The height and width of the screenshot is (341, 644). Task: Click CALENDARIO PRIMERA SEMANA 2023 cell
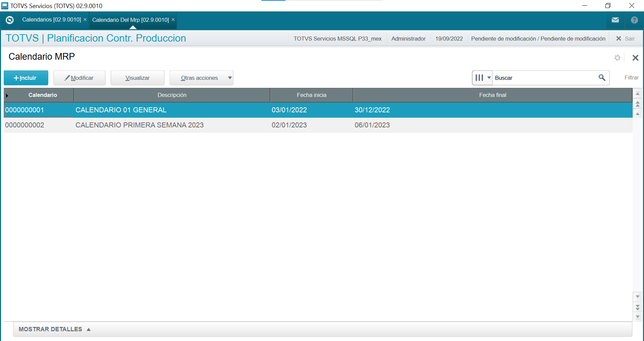coord(140,125)
